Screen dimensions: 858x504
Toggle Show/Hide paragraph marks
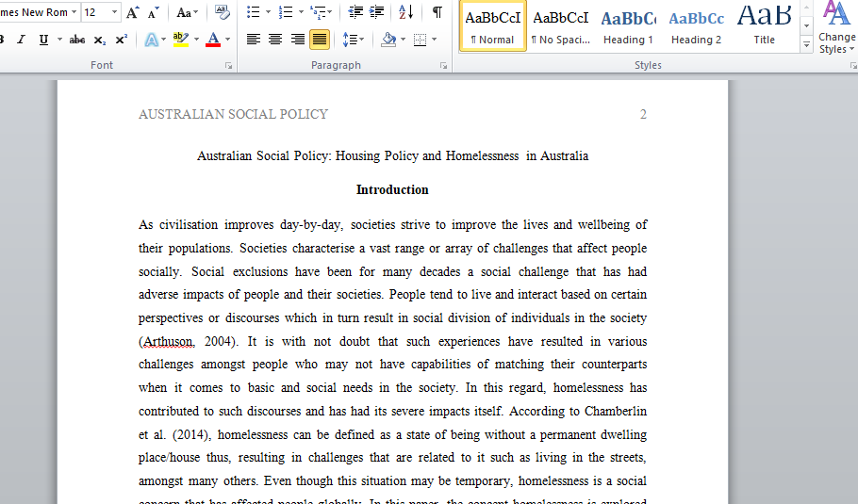tap(437, 12)
